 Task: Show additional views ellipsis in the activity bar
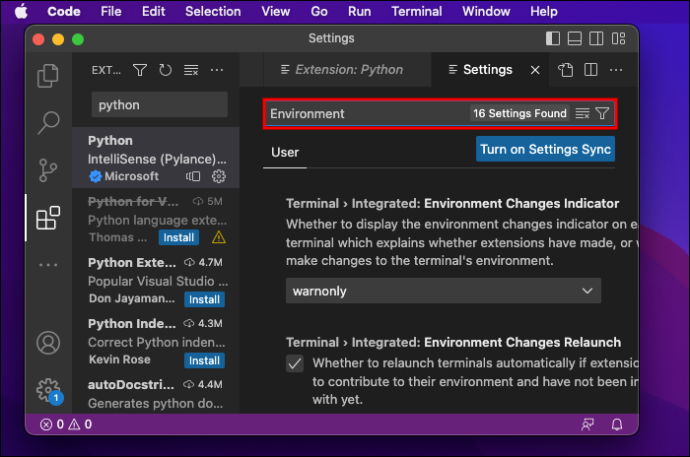click(x=48, y=265)
